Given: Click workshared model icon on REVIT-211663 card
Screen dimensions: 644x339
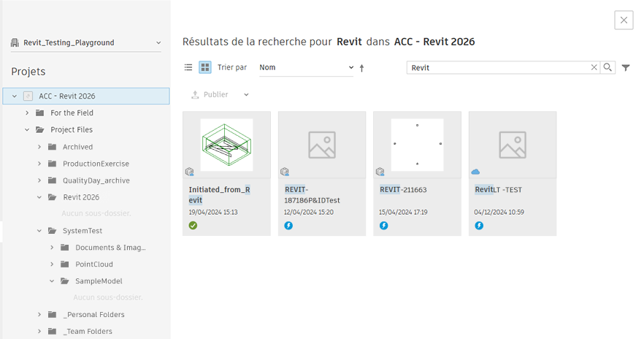Looking at the screenshot, I should [380, 172].
